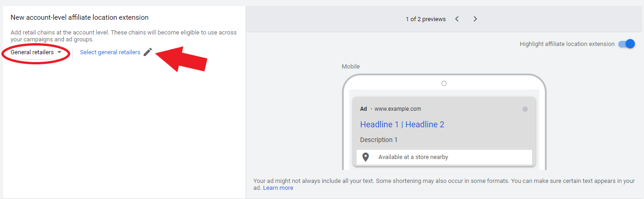
Task: Go to the previous ad preview
Action: (457, 19)
